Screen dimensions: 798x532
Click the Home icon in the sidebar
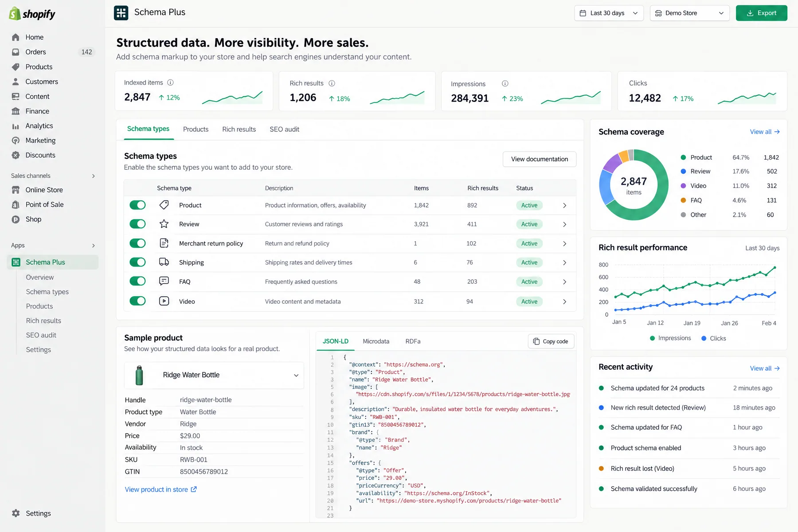click(16, 37)
